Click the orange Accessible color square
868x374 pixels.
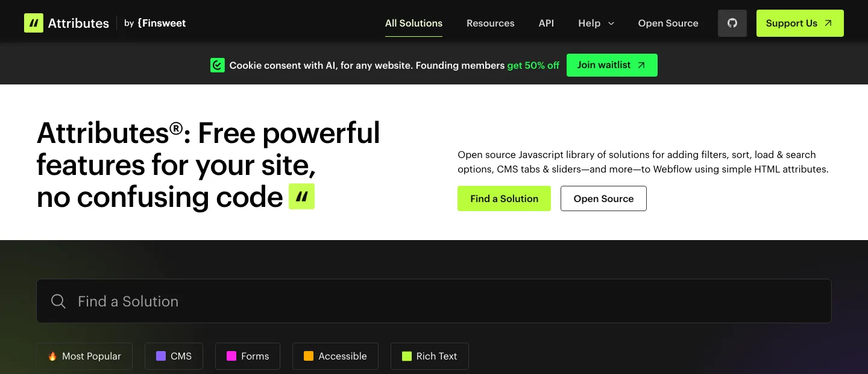point(309,356)
